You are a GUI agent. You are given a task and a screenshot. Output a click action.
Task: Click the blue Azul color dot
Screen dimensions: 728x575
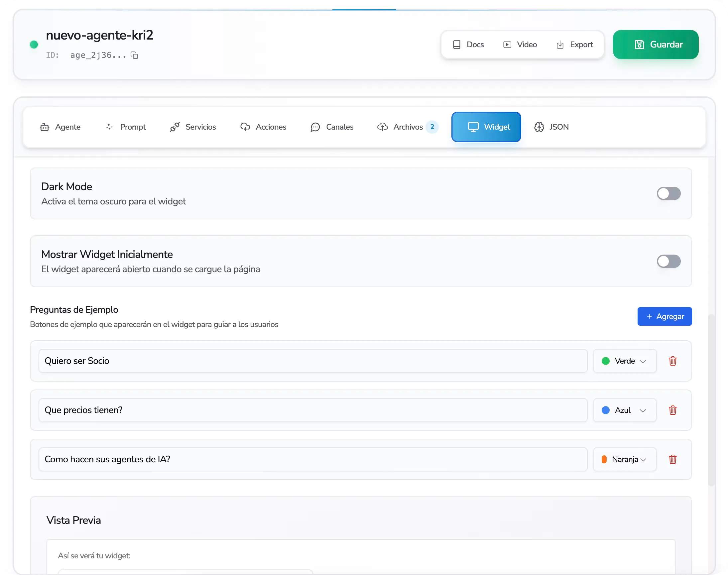point(605,410)
